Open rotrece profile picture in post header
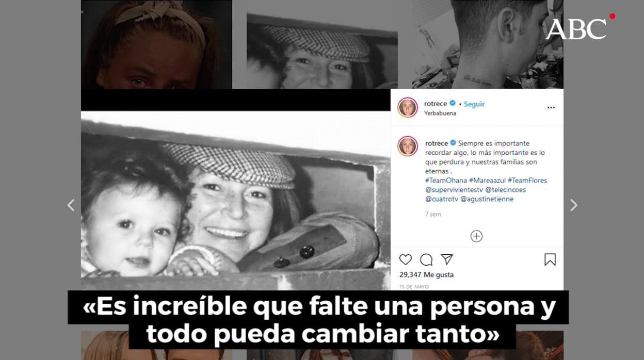This screenshot has width=644, height=360. pos(408,107)
